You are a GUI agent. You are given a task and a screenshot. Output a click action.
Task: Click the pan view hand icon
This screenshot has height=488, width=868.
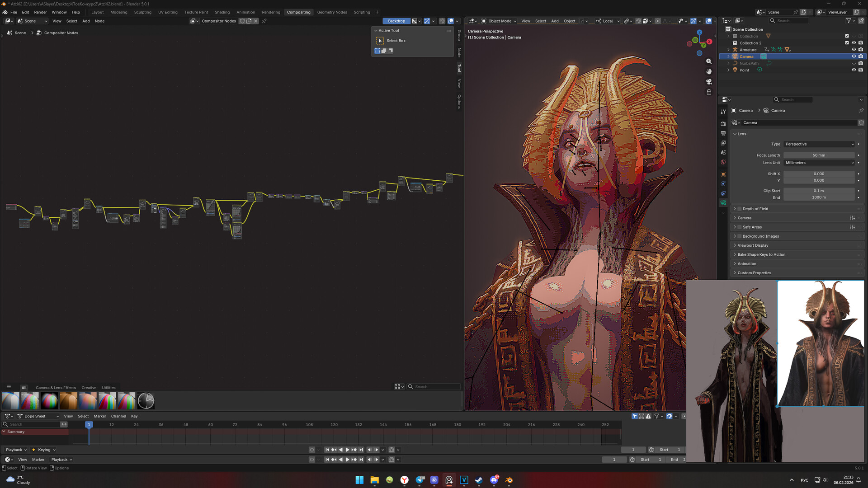tap(709, 71)
